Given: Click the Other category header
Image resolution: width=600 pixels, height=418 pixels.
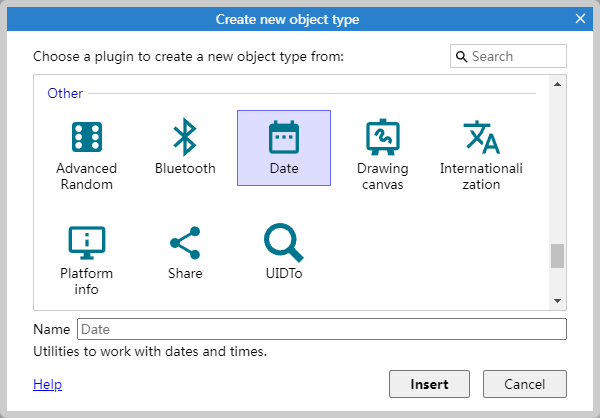Looking at the screenshot, I should 65,93.
